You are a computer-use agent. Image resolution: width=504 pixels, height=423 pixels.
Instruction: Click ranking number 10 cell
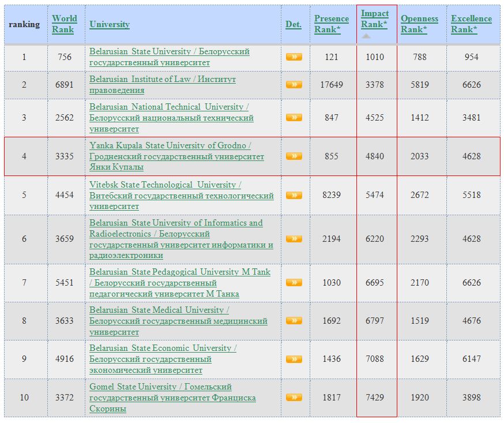pos(26,398)
